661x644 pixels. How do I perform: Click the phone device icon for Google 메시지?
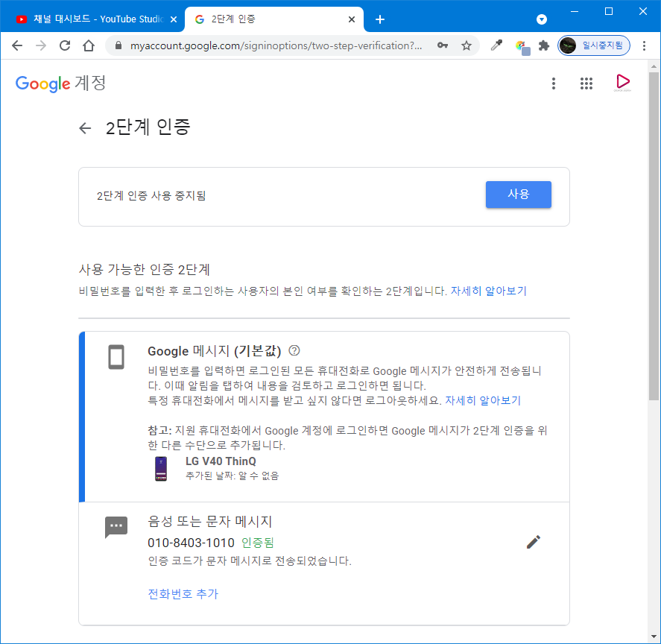point(116,357)
